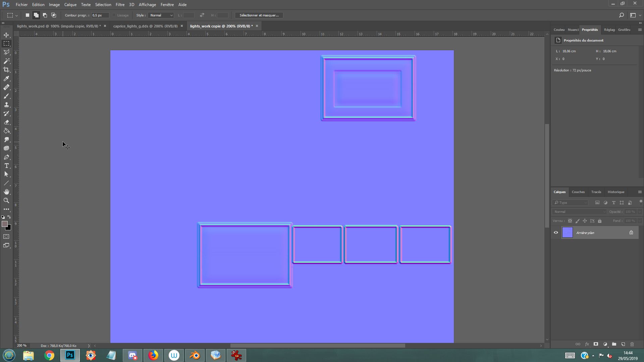The height and width of the screenshot is (362, 644).
Task: Click the Sélectionner et masquer button
Action: [259, 15]
